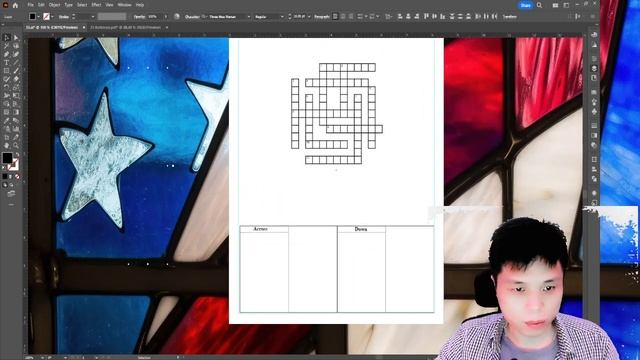Select the Artboard tool
The image size is (640, 360).
[x=7, y=137]
